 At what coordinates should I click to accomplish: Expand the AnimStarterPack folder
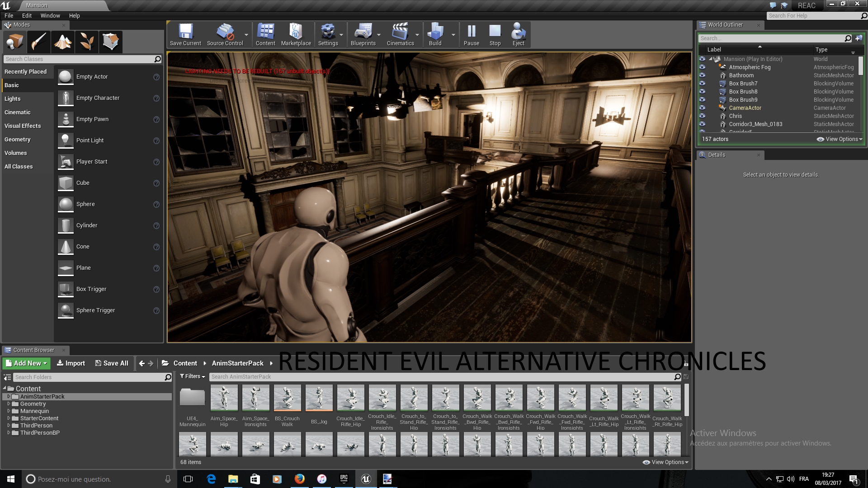point(9,396)
